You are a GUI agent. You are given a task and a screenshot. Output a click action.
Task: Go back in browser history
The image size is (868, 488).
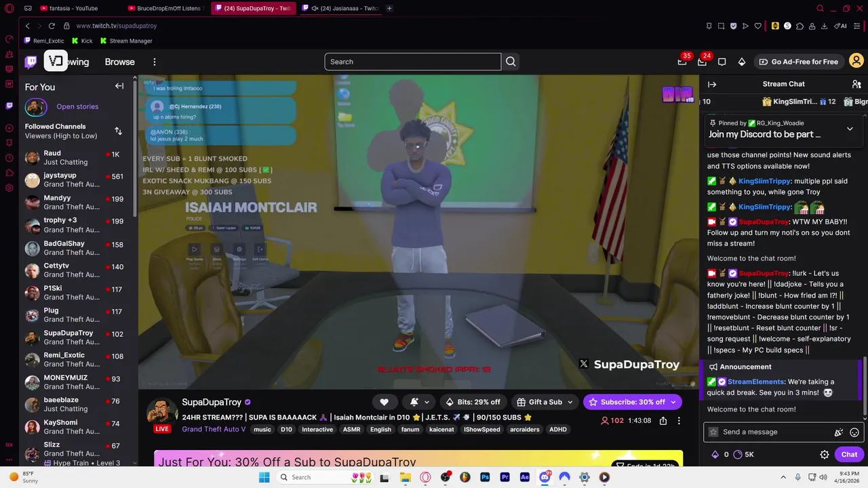(27, 26)
